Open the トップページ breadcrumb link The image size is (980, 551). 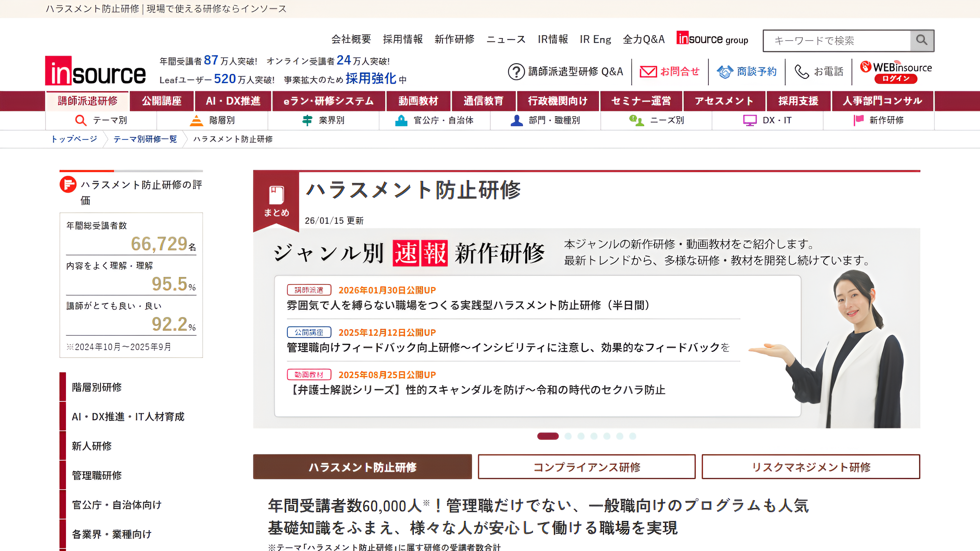[x=74, y=139]
